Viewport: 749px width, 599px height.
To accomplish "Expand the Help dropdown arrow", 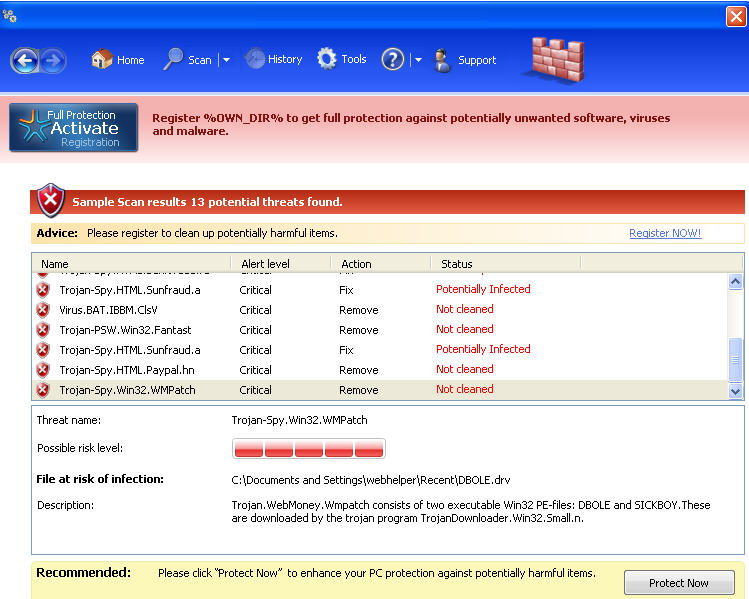I will pyautogui.click(x=418, y=60).
